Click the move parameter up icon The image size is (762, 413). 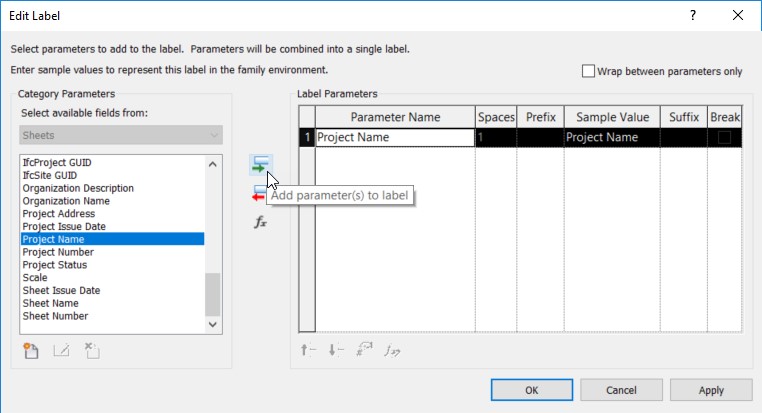[308, 350]
